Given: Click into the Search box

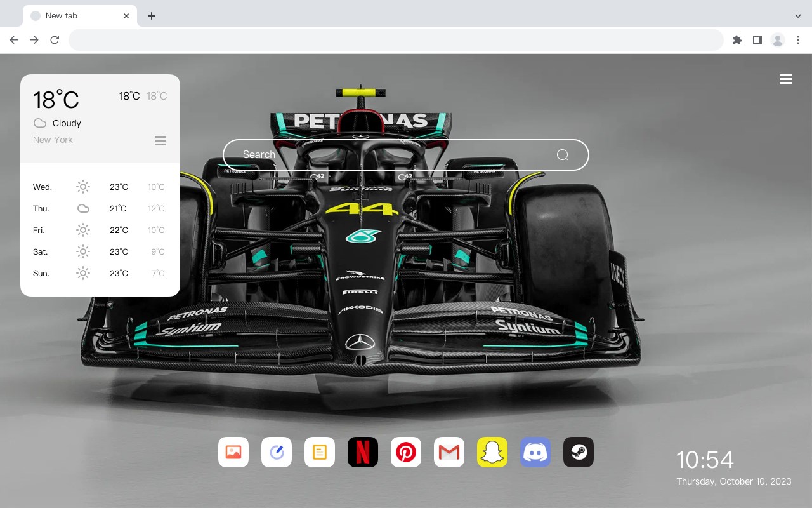Looking at the screenshot, I should (x=406, y=155).
